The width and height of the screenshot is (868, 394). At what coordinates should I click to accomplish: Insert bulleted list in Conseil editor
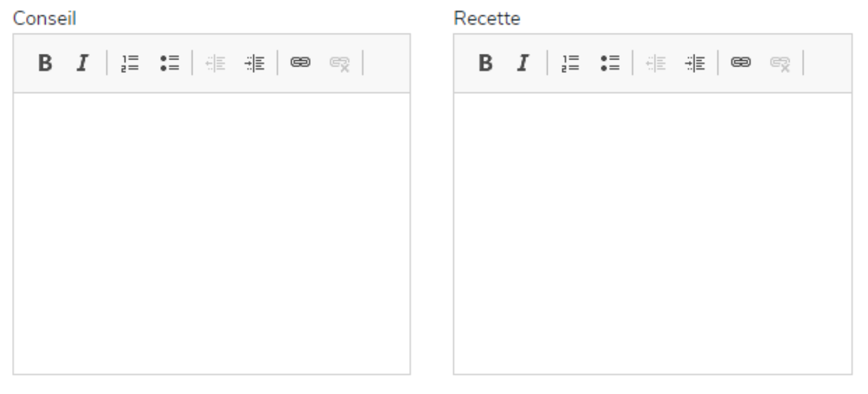click(x=169, y=63)
